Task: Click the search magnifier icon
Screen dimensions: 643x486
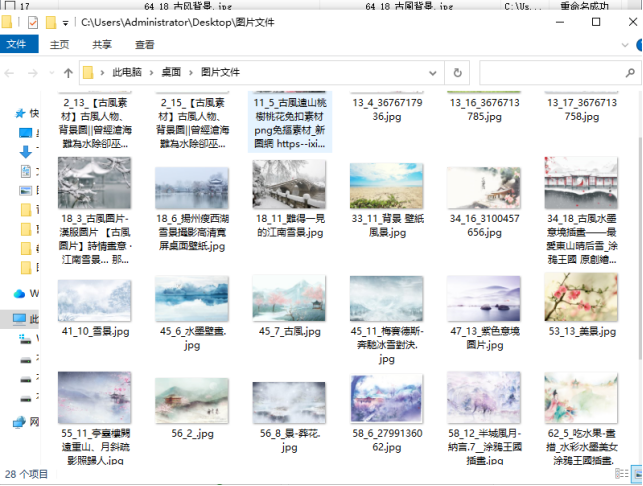Action: 630,73
